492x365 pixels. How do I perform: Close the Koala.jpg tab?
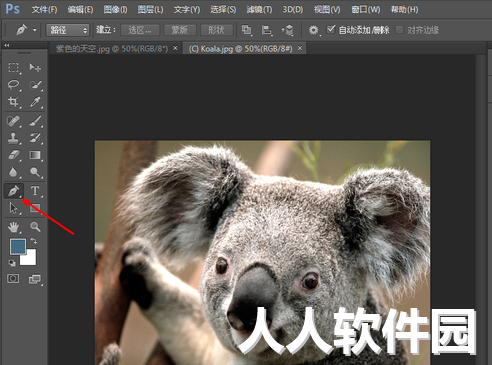click(300, 48)
